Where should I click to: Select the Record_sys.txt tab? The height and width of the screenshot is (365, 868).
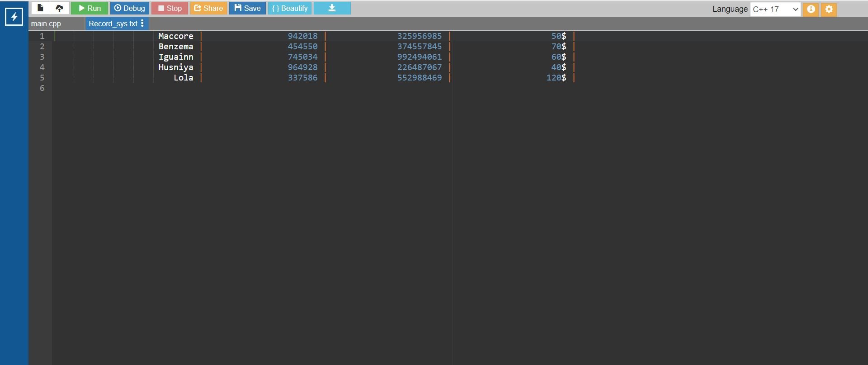click(x=113, y=24)
